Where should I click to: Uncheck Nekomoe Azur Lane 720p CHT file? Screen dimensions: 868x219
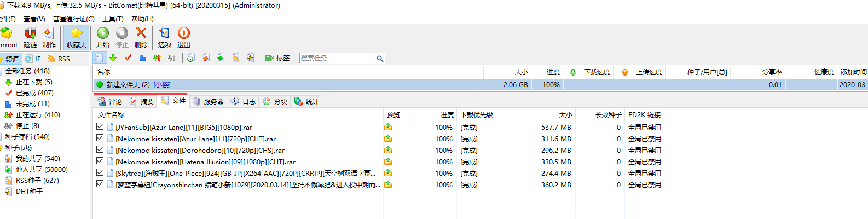(100, 138)
